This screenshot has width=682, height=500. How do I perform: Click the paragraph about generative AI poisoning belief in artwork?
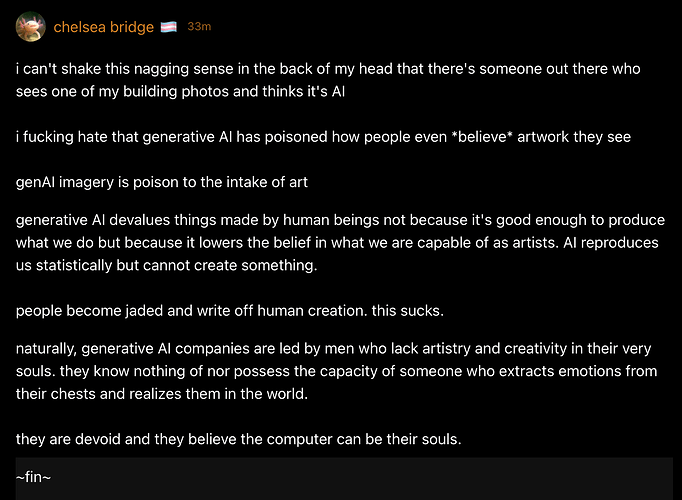click(323, 137)
